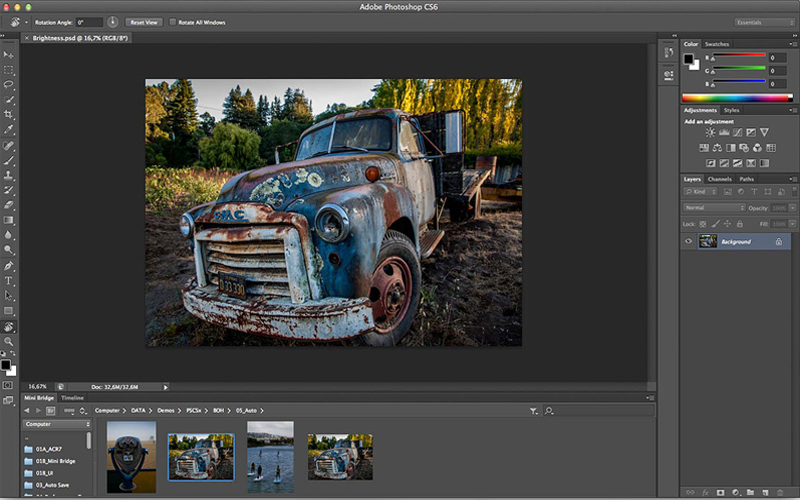Switch to the Channels tab
This screenshot has width=800, height=500.
click(x=719, y=179)
